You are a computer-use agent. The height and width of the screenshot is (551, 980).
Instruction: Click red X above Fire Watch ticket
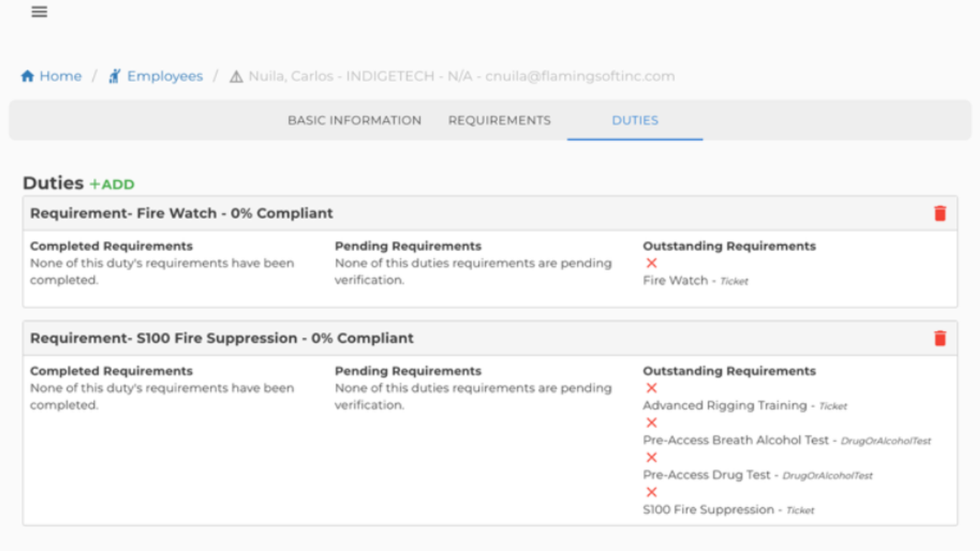coord(651,263)
